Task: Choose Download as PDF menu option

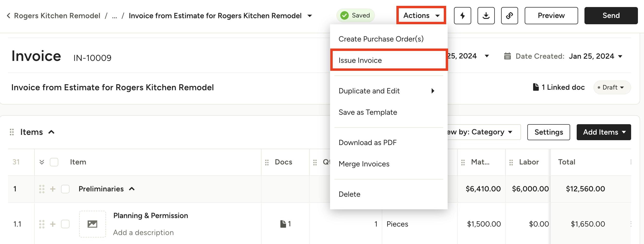Action: [367, 143]
